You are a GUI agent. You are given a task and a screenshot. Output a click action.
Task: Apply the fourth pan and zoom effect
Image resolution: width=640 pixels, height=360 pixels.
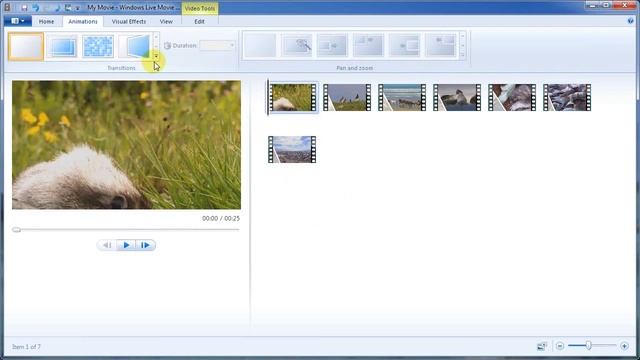coord(368,45)
